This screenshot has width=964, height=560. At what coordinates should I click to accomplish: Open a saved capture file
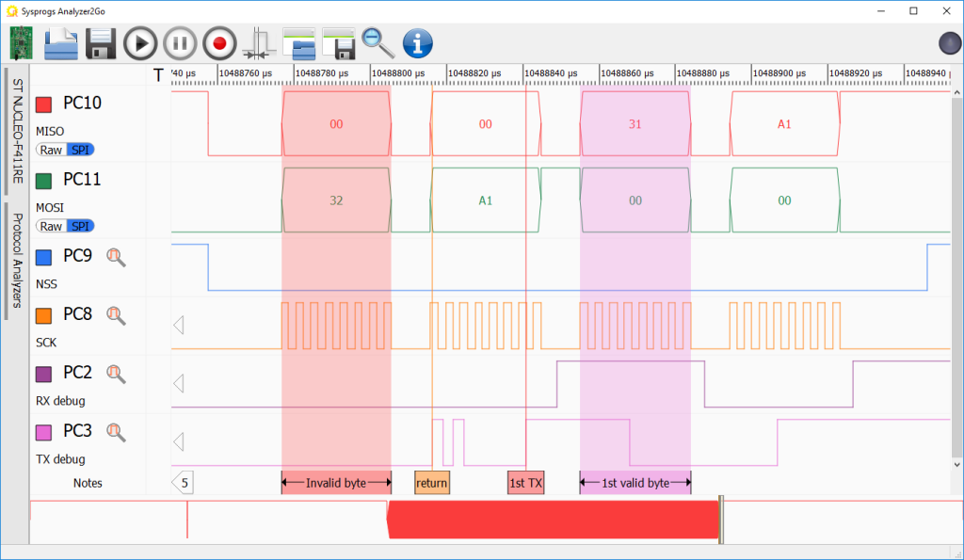tap(60, 42)
